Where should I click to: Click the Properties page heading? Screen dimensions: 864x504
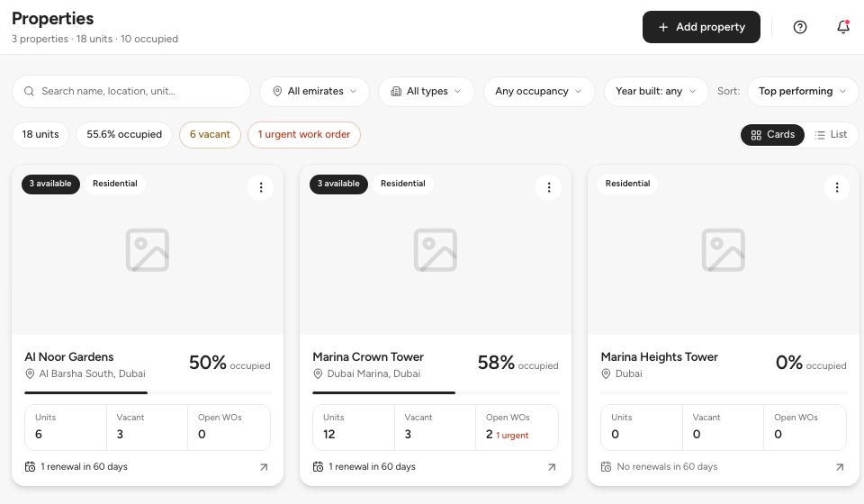pos(53,19)
